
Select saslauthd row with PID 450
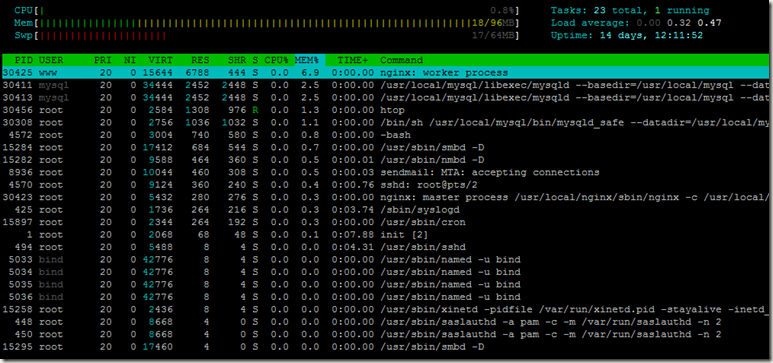[386, 334]
